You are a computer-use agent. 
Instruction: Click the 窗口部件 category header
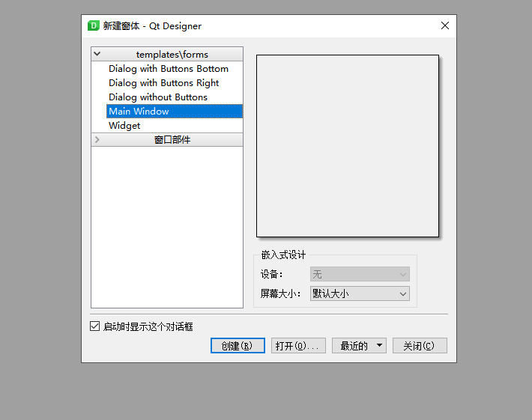pyautogui.click(x=172, y=140)
